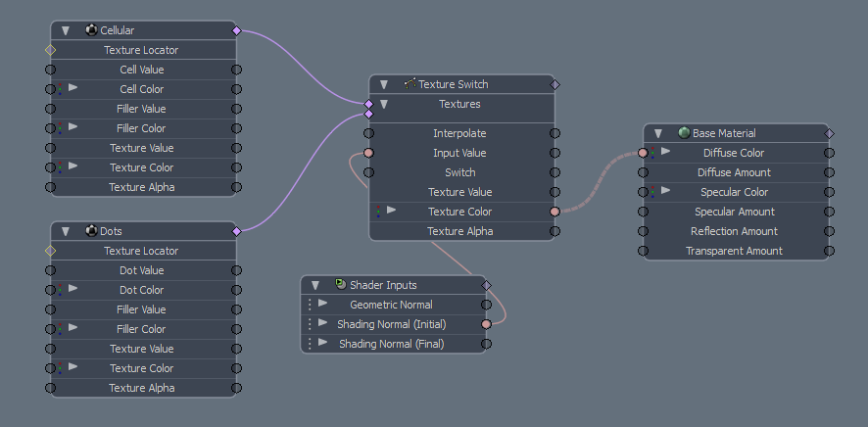The height and width of the screenshot is (427, 868).
Task: Collapse the Textures section in Texture Switch
Action: coord(385,104)
